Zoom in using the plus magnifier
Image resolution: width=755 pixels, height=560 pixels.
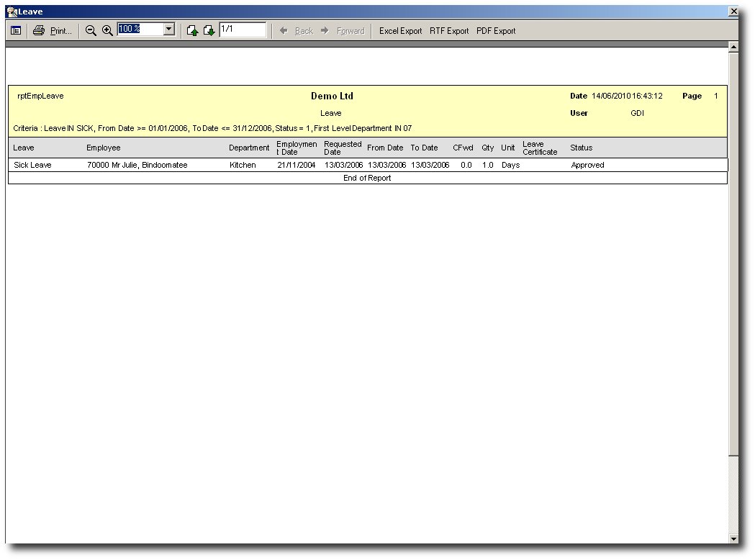(107, 31)
